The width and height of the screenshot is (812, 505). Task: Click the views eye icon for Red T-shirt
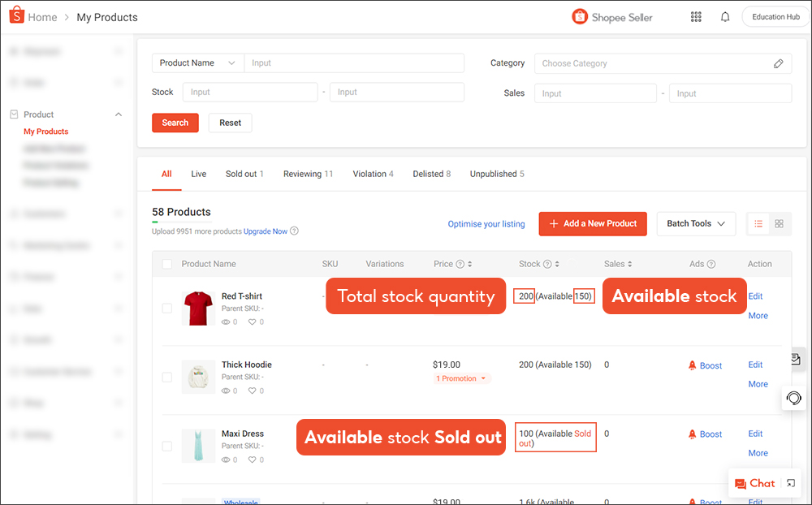click(x=226, y=322)
